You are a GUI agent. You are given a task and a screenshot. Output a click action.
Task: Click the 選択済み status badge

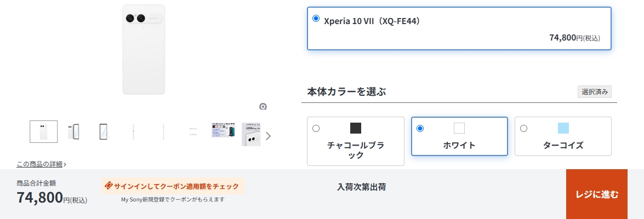(x=594, y=91)
